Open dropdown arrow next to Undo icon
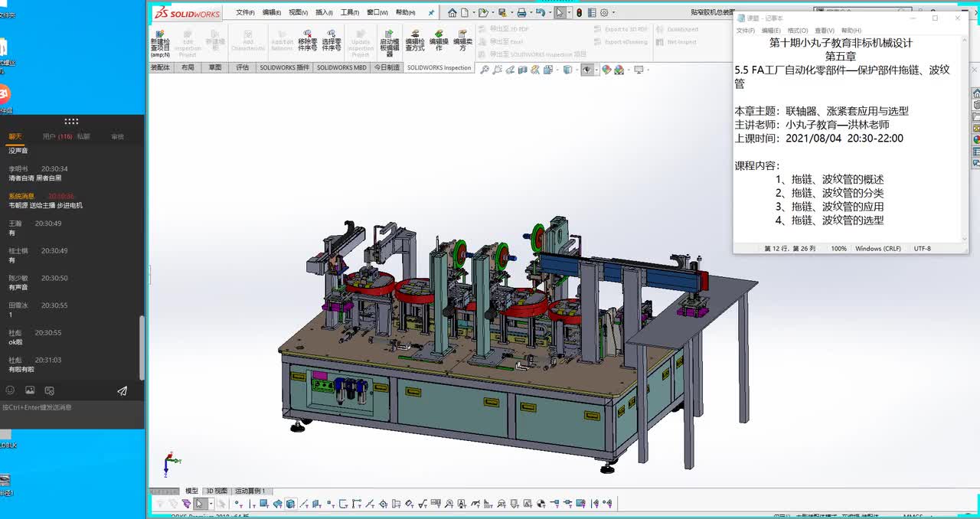The image size is (980, 519). coord(549,13)
